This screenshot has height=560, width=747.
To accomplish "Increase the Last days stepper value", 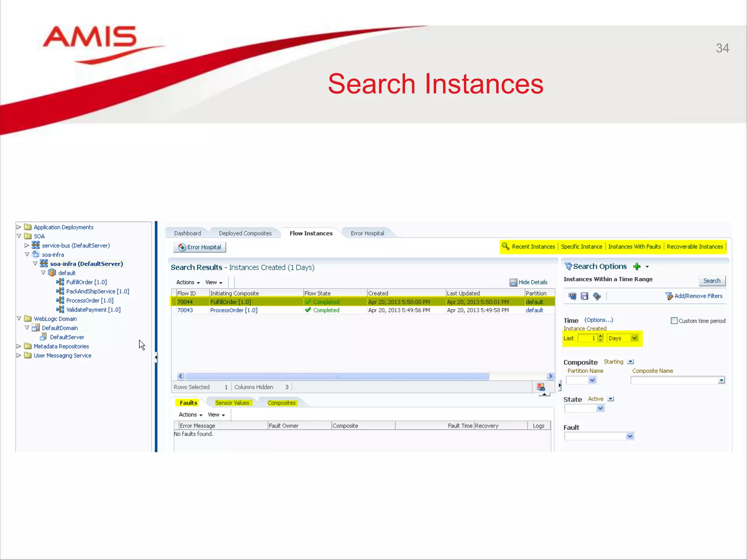I will [600, 336].
